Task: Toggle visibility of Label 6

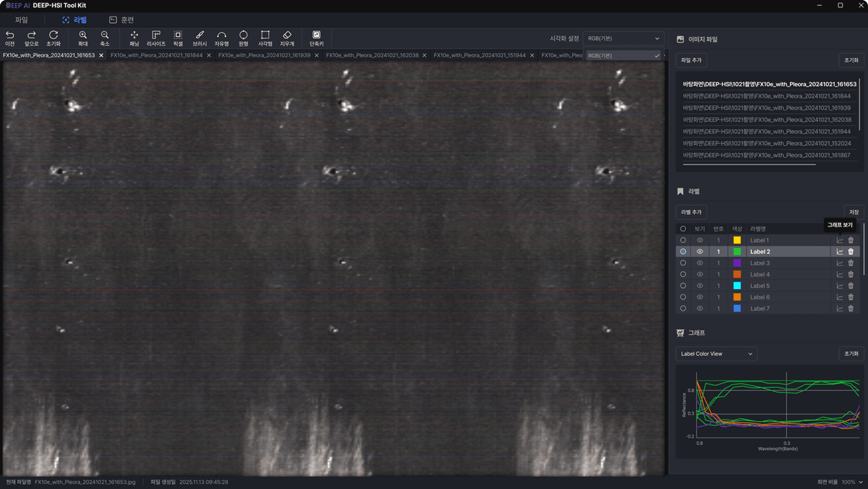Action: 700,297
